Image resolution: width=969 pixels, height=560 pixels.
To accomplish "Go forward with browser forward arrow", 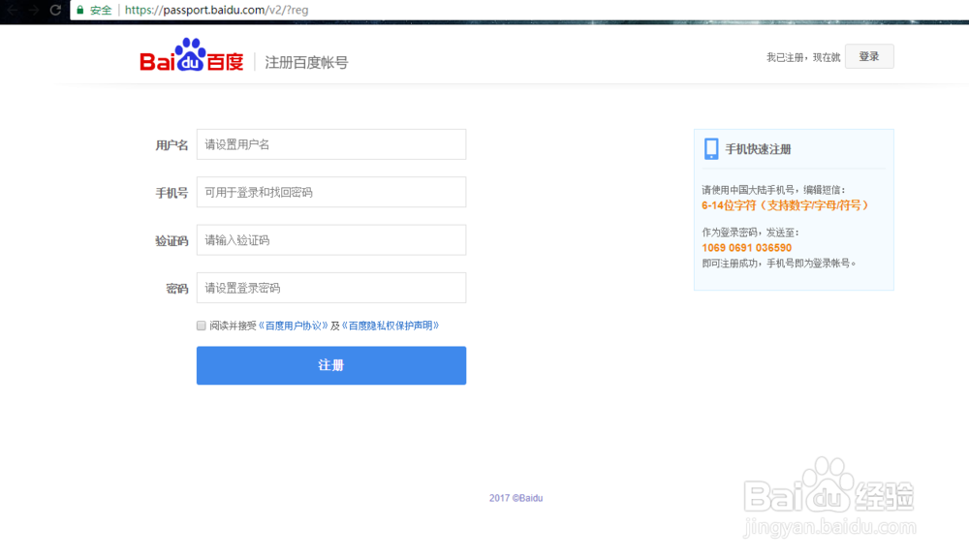I will (x=33, y=10).
